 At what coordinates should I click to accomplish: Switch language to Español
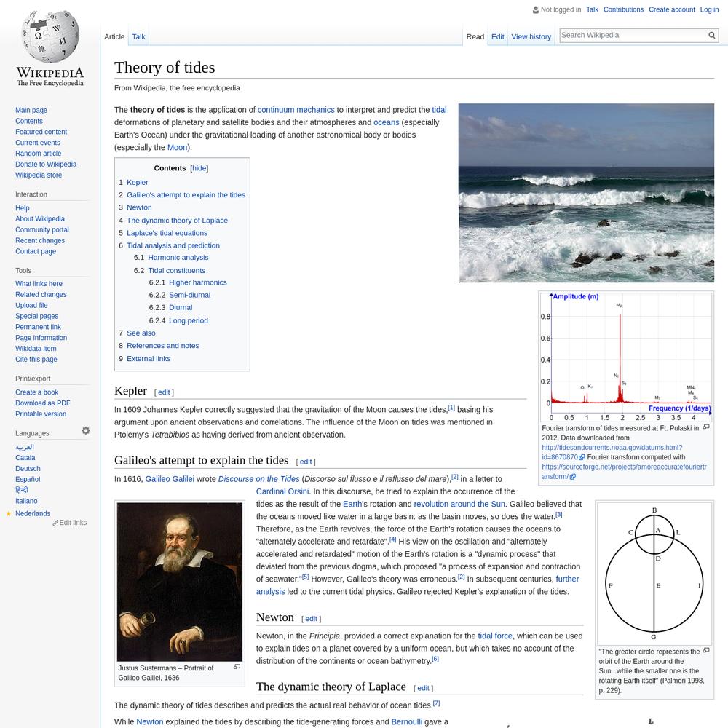click(28, 479)
